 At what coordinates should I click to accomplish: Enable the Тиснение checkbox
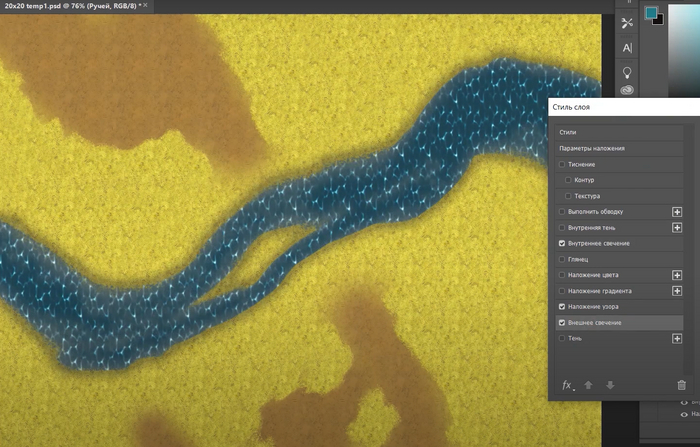[x=562, y=164]
